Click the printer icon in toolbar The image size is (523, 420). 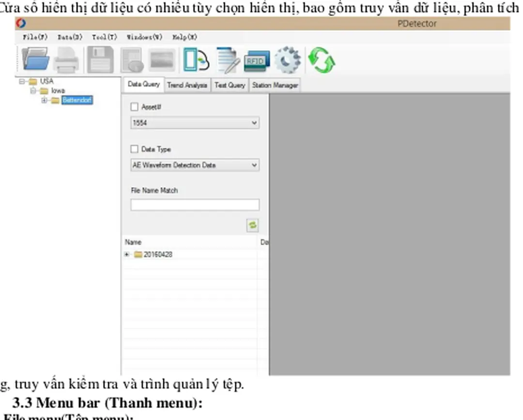point(66,60)
